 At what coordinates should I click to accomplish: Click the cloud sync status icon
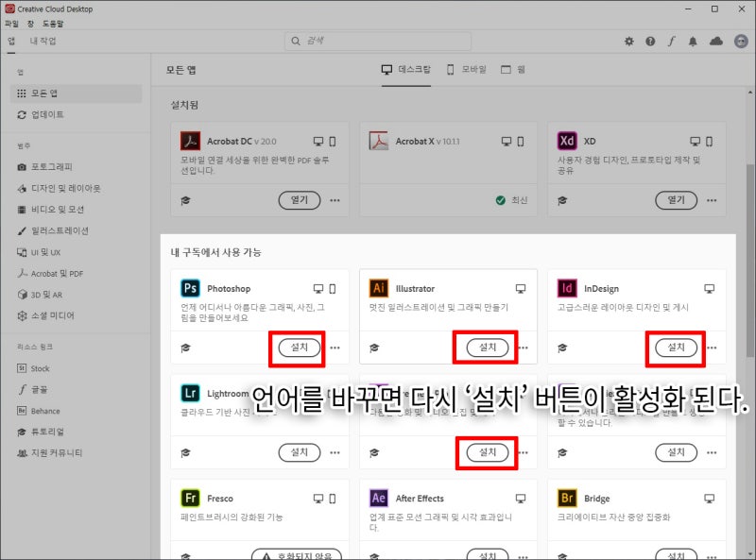coord(716,42)
